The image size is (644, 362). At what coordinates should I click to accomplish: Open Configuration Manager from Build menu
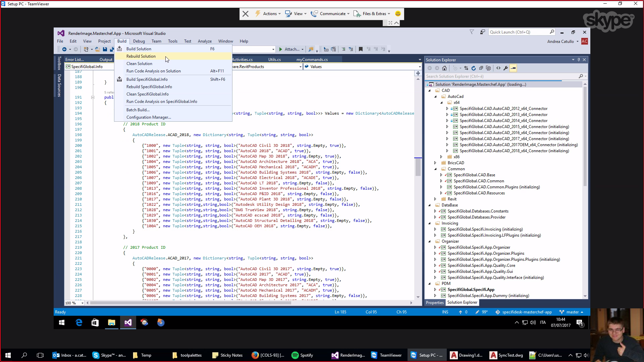(173, 117)
